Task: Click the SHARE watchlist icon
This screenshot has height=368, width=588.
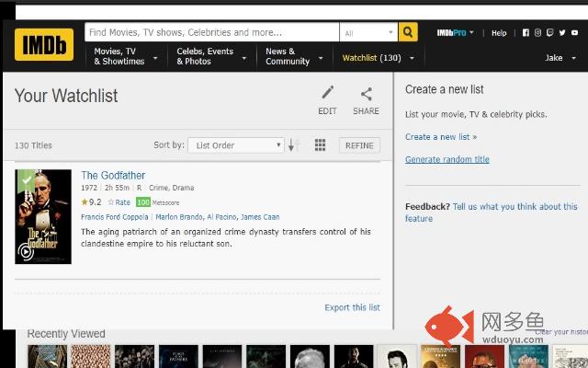Action: click(366, 94)
